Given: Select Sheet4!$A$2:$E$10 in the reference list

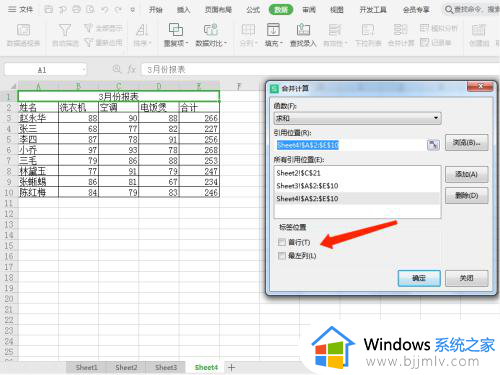Looking at the screenshot, I should 357,198.
